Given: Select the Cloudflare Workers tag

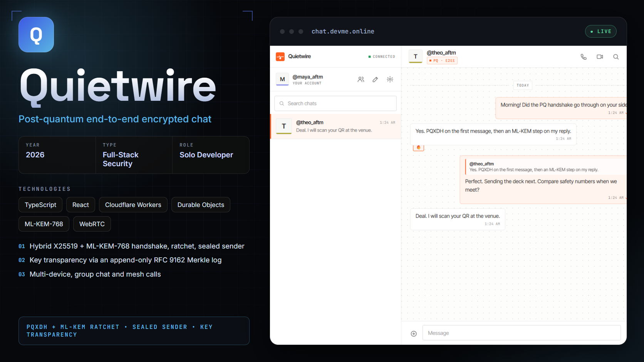Looking at the screenshot, I should click(133, 205).
